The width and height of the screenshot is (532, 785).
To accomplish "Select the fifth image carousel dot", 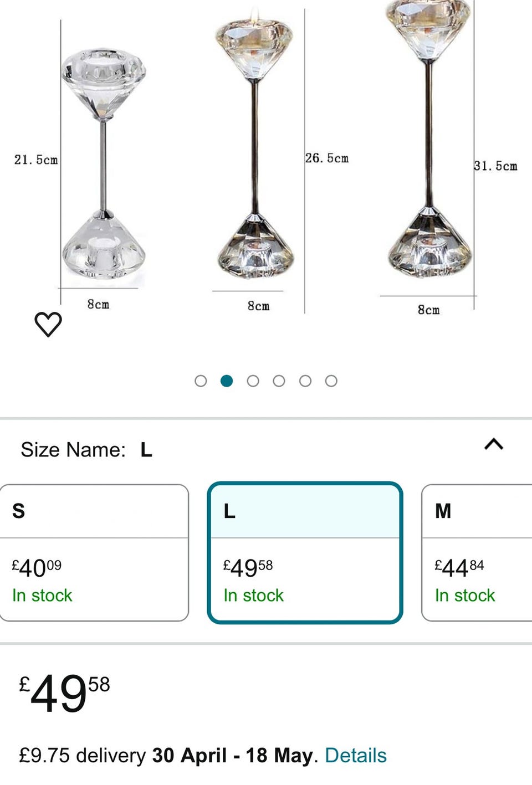I will (305, 381).
